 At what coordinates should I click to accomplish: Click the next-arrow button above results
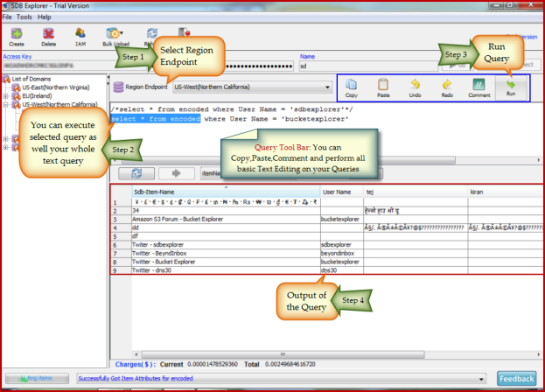coord(177,173)
